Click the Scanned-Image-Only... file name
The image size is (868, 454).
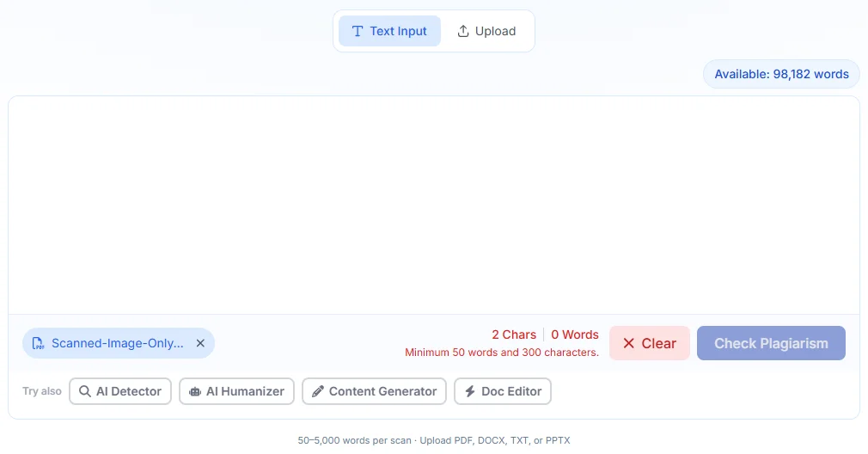(x=118, y=343)
